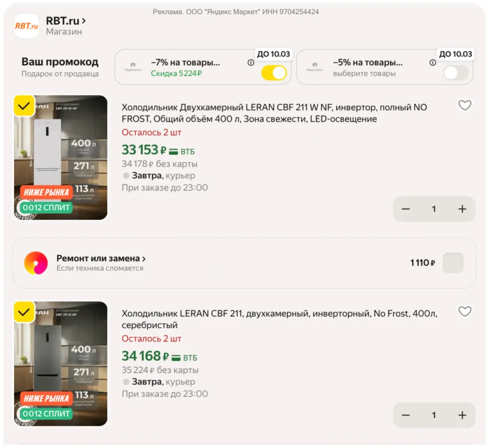This screenshot has width=493, height=448.
Task: Uncheck the white LERAN fridge selection checkbox
Action: (24, 106)
